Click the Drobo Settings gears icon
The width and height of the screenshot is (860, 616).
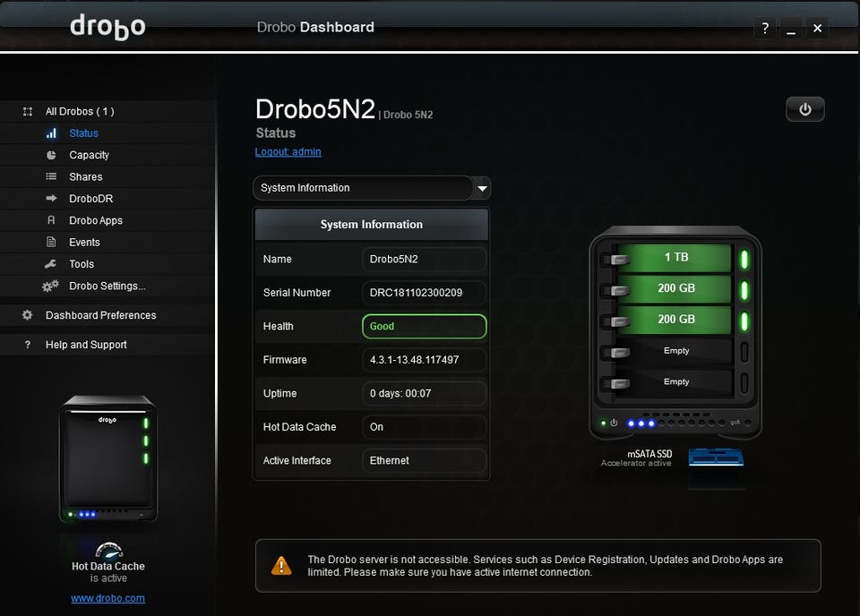click(x=50, y=286)
